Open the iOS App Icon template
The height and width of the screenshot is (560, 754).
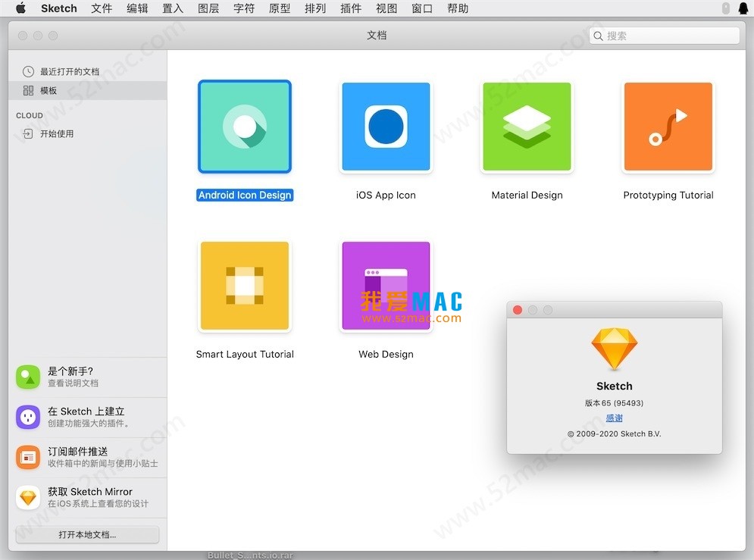(386, 127)
